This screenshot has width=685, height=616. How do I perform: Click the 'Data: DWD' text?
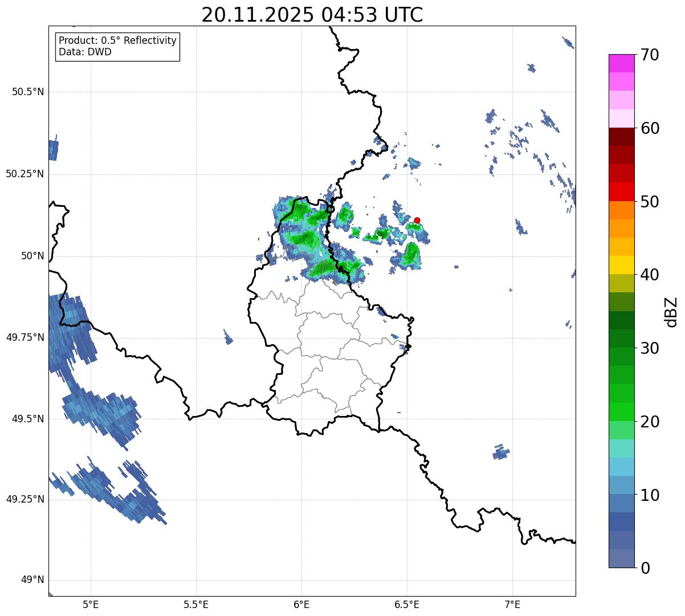85,52
